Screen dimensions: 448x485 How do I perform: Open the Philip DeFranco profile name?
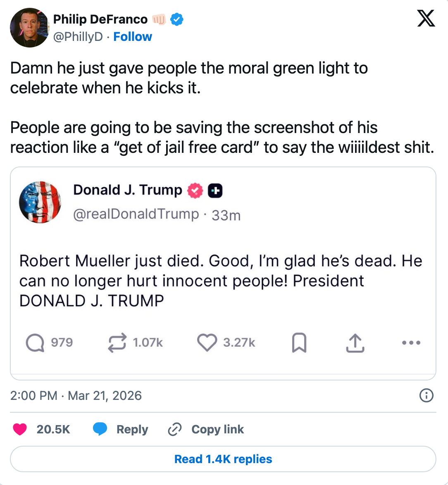pos(100,19)
